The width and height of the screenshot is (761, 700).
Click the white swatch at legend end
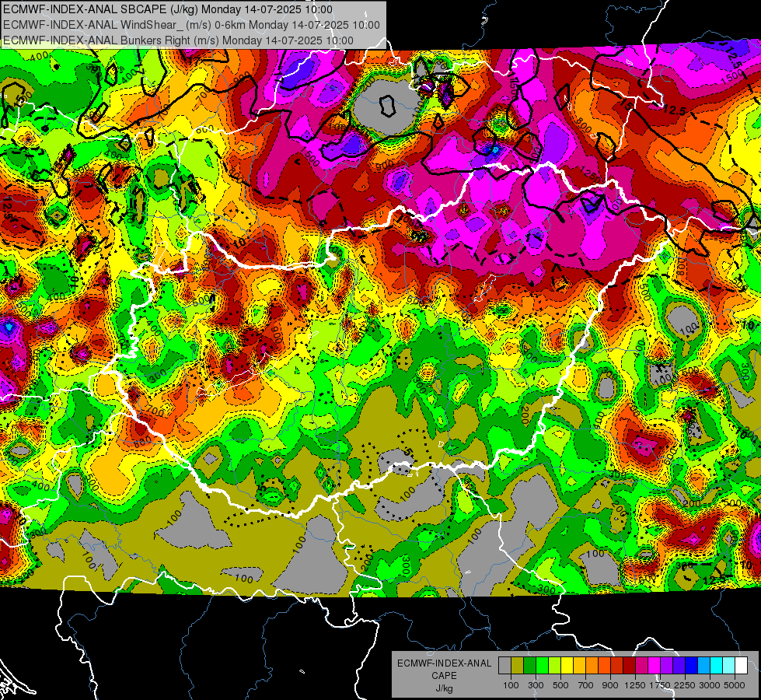click(742, 665)
